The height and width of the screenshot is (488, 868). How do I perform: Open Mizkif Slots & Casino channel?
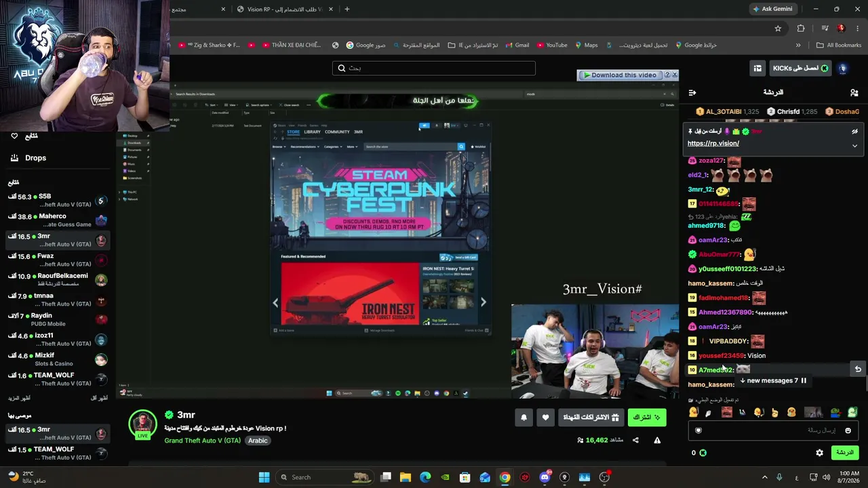point(58,360)
